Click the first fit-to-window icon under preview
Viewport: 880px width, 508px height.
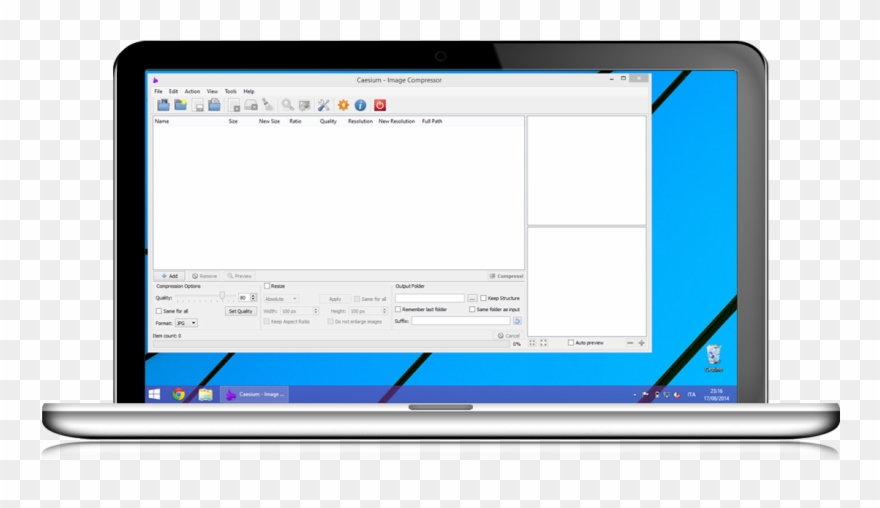pyautogui.click(x=532, y=343)
